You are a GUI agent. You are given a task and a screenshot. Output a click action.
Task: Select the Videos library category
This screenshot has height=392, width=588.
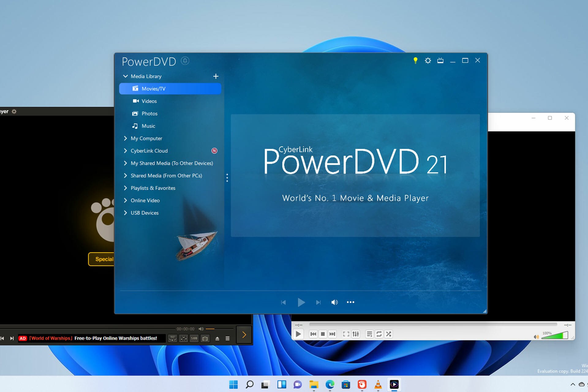click(x=149, y=101)
